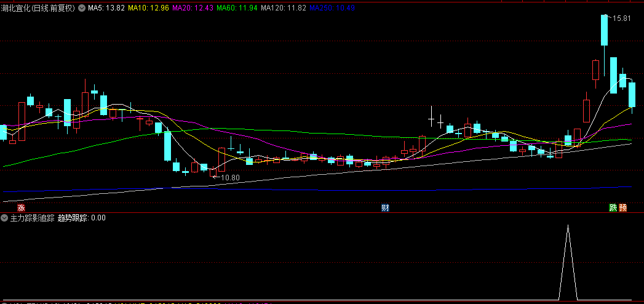Click the 主力踪影追踪 indicator name
644x304 pixels.
pyautogui.click(x=33, y=218)
